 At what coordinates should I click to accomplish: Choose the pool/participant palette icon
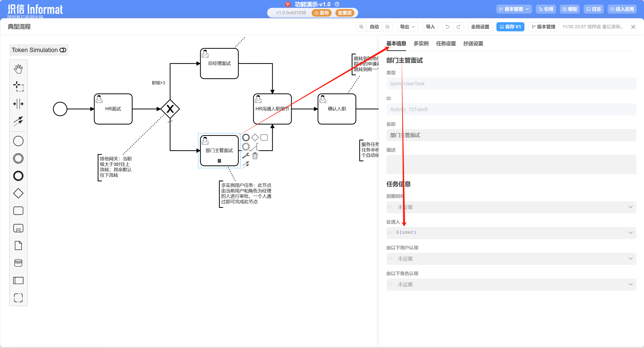click(18, 280)
